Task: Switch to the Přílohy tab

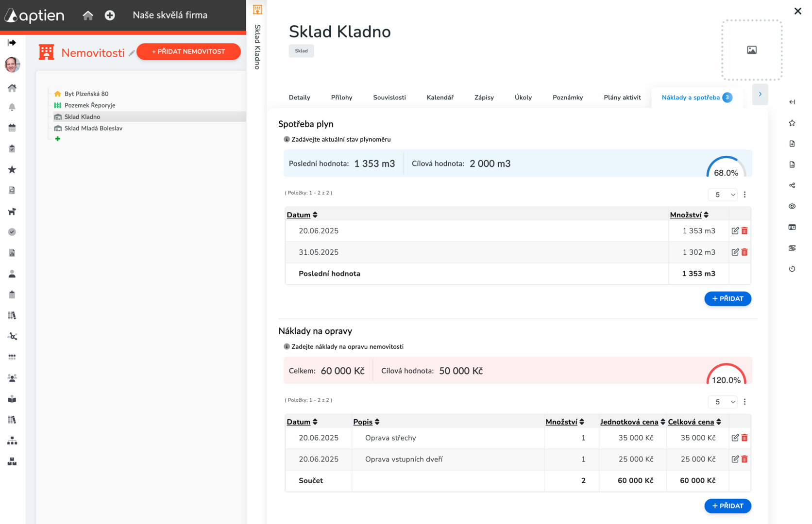Action: click(x=342, y=98)
